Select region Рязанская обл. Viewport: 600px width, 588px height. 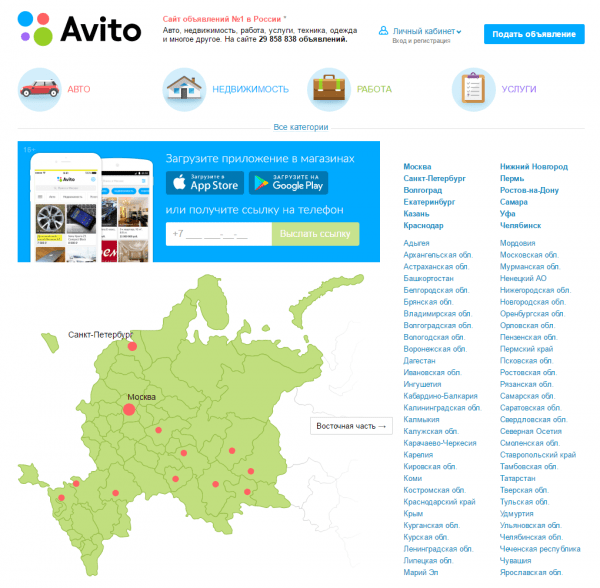point(526,384)
